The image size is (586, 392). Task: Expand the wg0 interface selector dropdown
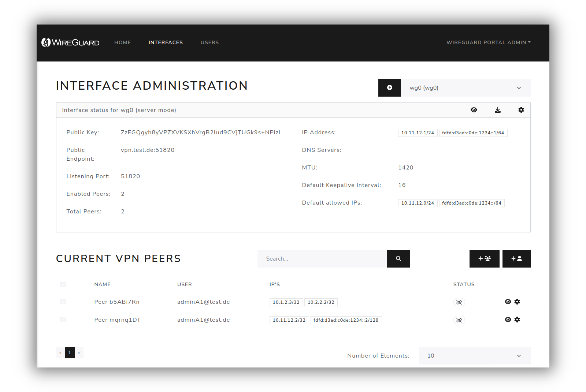pyautogui.click(x=466, y=88)
